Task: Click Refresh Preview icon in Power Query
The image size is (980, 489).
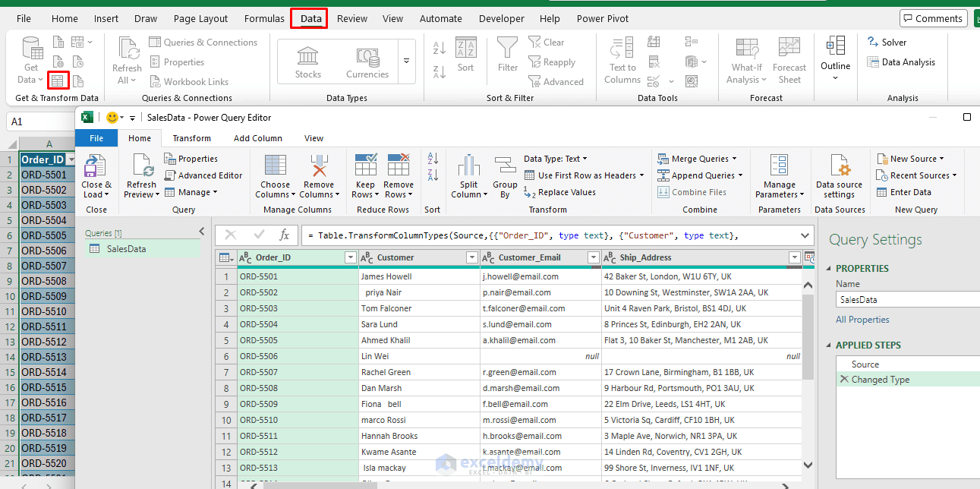Action: pyautogui.click(x=142, y=166)
